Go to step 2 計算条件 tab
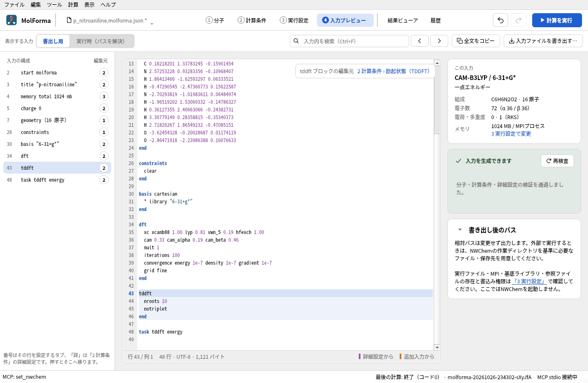 [252, 20]
